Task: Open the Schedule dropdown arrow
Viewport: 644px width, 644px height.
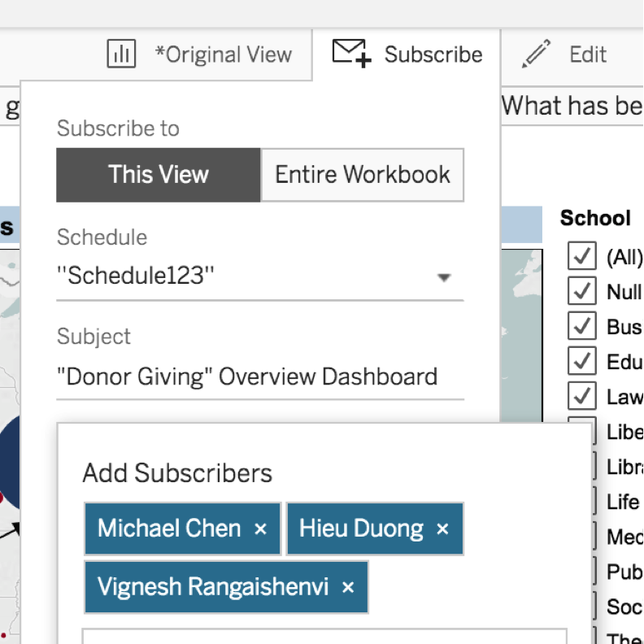Action: pyautogui.click(x=443, y=277)
